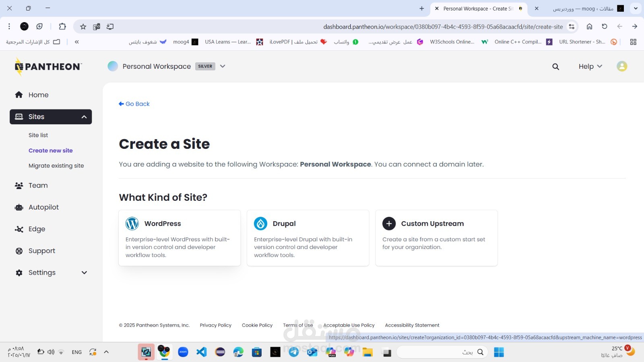Open the weather widget showing 25°C

click(x=618, y=352)
